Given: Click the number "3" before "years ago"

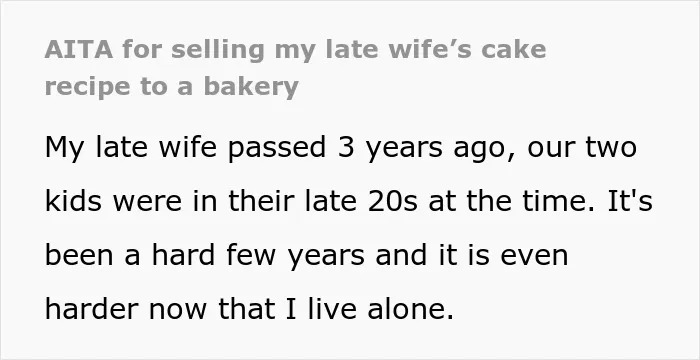Looking at the screenshot, I should click(x=346, y=147).
